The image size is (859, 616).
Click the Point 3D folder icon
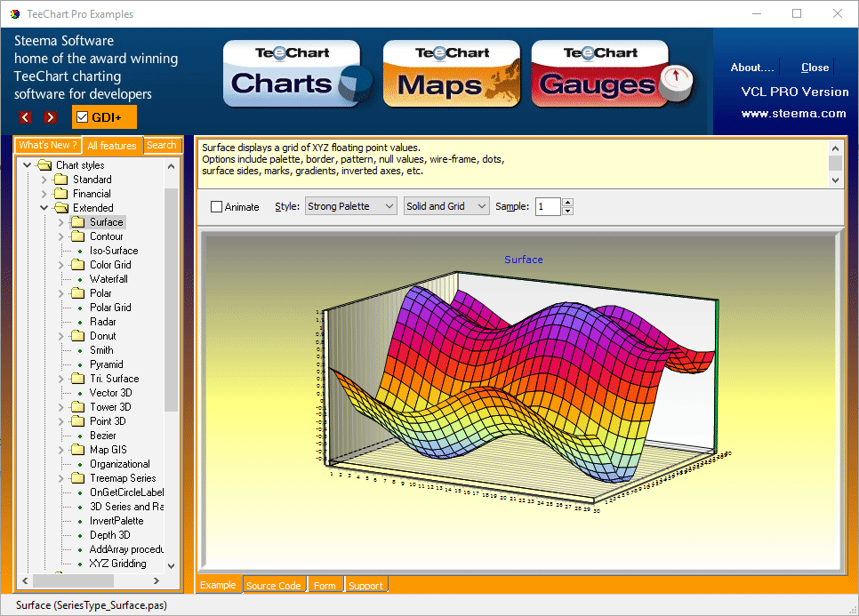click(77, 421)
